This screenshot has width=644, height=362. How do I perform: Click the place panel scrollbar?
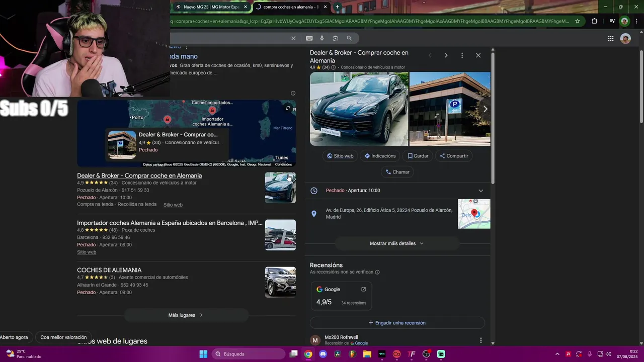pos(493,117)
